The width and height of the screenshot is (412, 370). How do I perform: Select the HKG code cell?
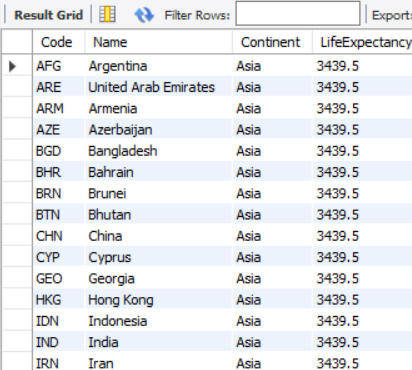(59, 300)
